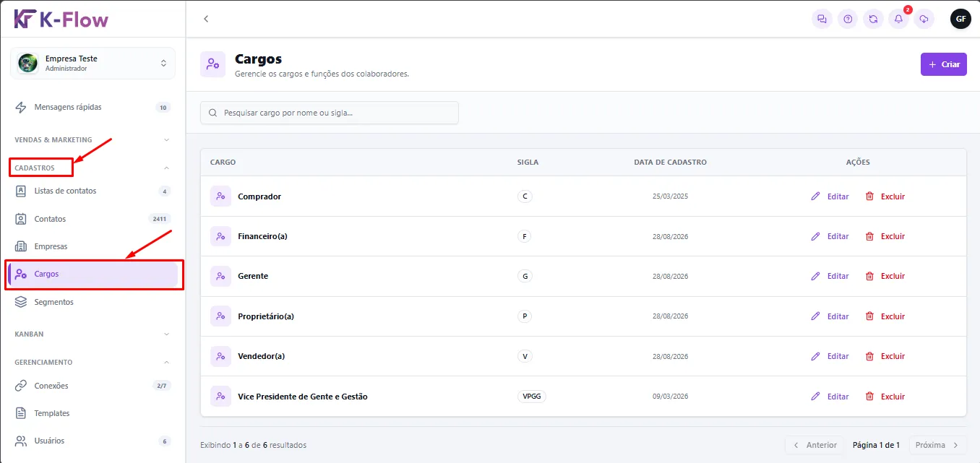Click the cloud download icon in header

924,19
